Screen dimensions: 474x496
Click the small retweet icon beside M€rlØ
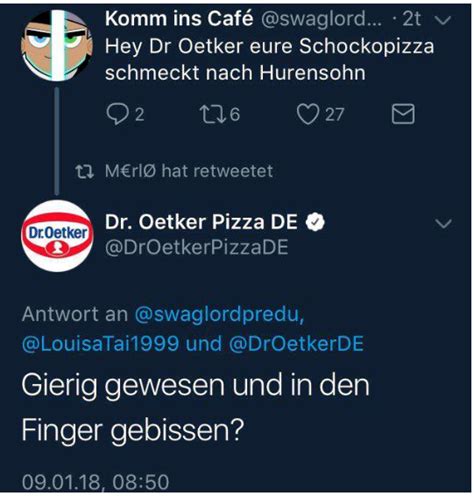coord(84,172)
